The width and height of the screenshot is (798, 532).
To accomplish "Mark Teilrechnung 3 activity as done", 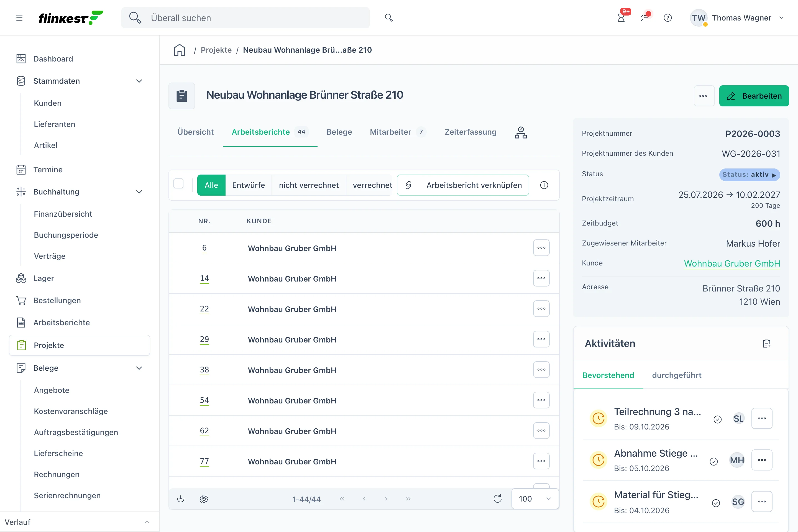I will click(718, 419).
